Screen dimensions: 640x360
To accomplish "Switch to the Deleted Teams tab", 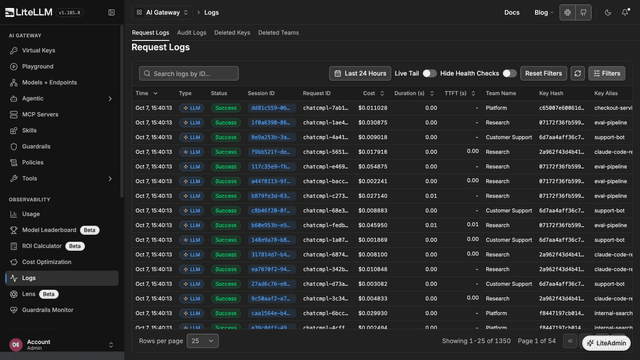I will click(x=278, y=33).
